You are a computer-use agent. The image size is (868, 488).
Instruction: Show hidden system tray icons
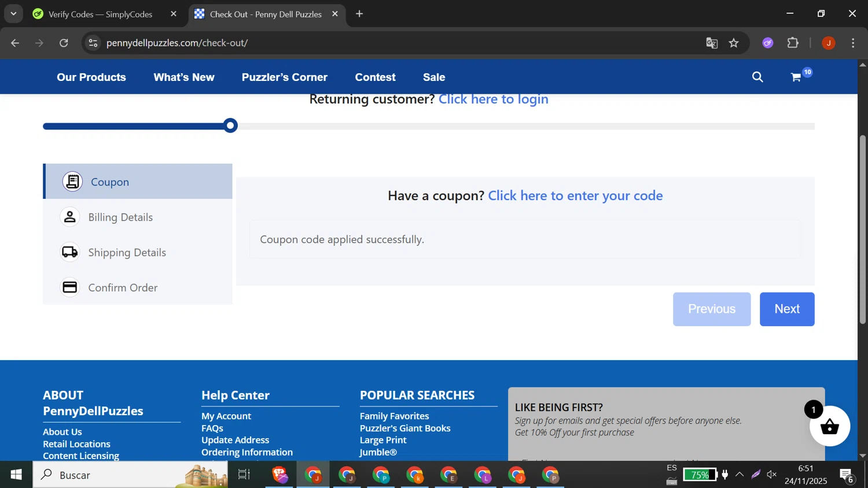[740, 475]
